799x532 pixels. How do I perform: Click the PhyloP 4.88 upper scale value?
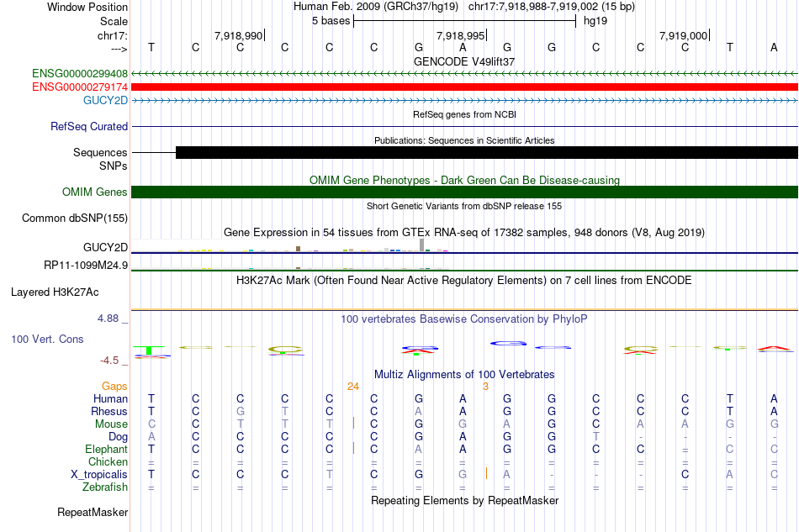click(108, 319)
